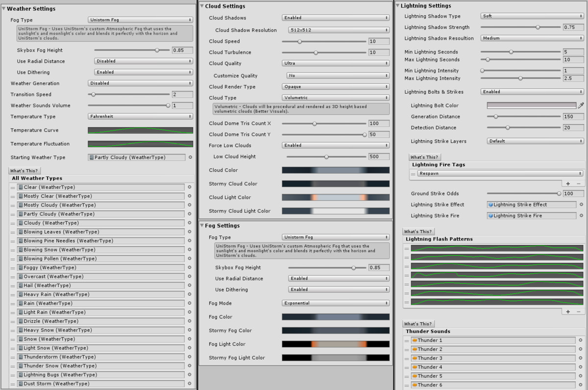Click What's This? above Thunder Sounds

coord(418,324)
